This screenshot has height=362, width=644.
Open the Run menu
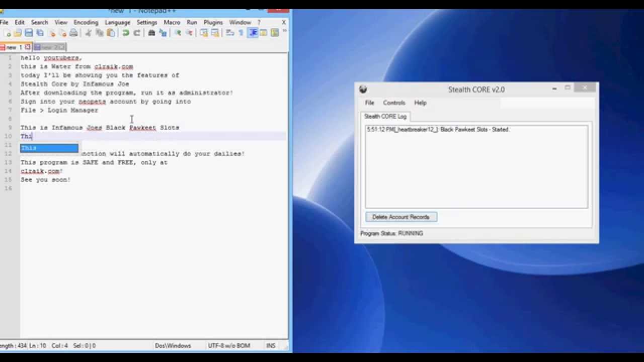point(192,23)
